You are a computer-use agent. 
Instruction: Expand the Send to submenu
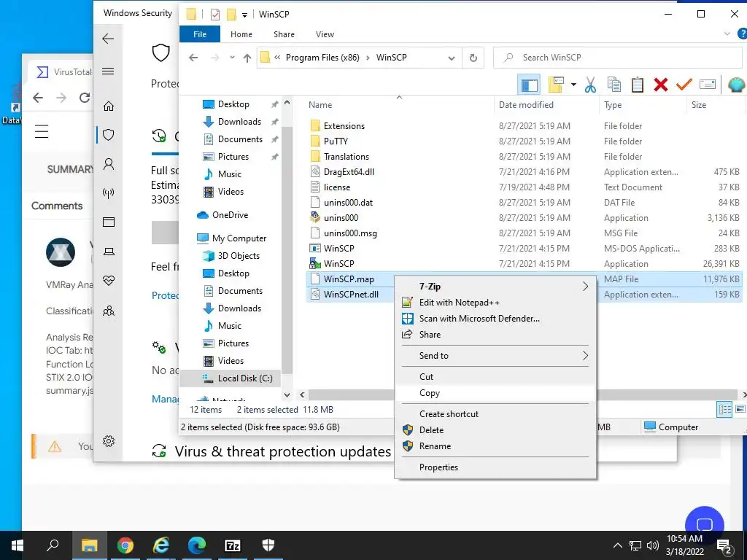coord(495,356)
